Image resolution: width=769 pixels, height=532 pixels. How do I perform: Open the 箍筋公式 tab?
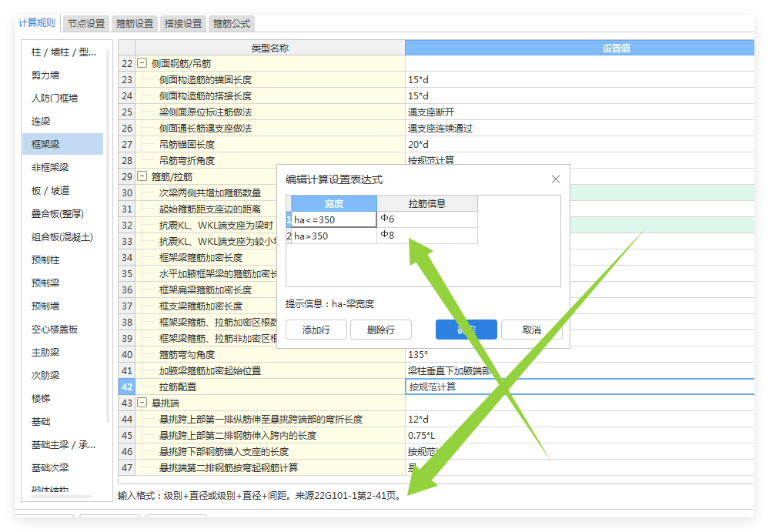point(231,23)
